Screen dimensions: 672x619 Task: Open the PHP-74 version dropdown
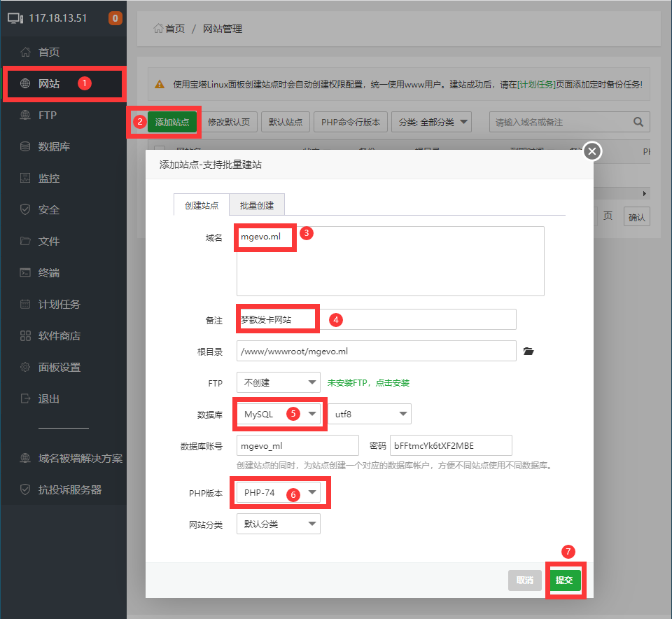coord(279,492)
